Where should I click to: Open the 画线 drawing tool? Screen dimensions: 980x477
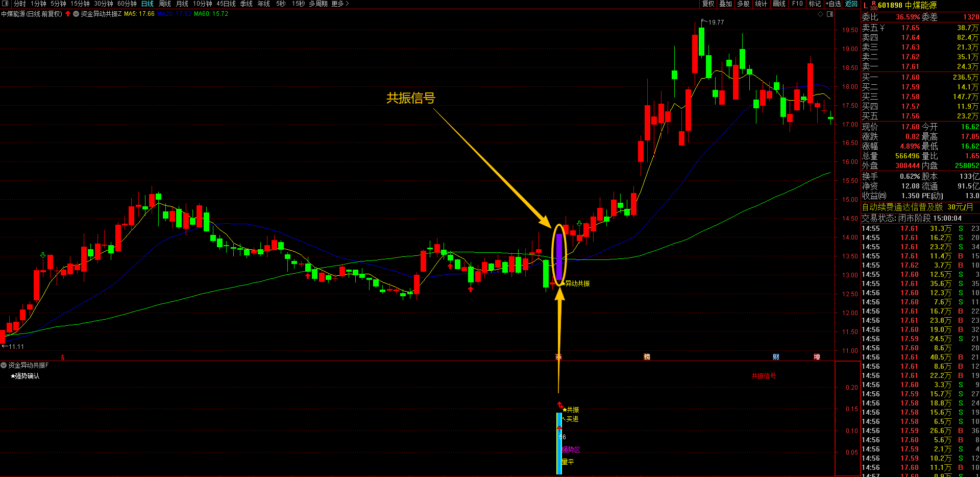779,4
